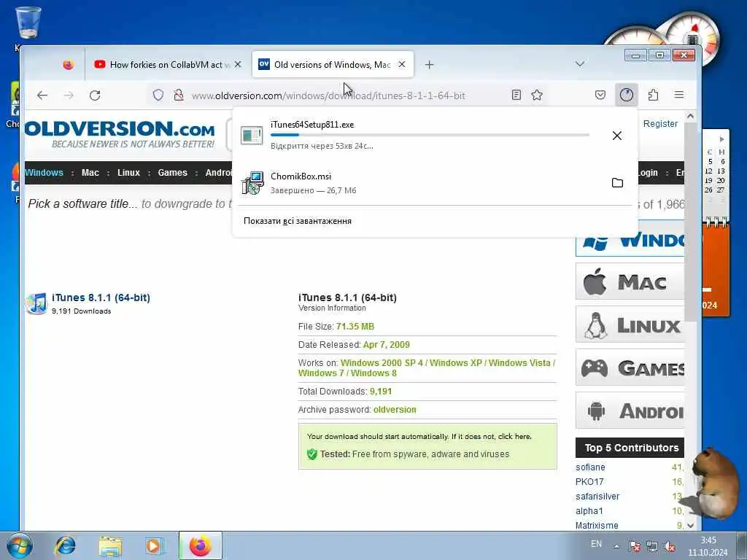Toggle the downloads panel toolbar button
This screenshot has width=747, height=560.
tap(627, 96)
